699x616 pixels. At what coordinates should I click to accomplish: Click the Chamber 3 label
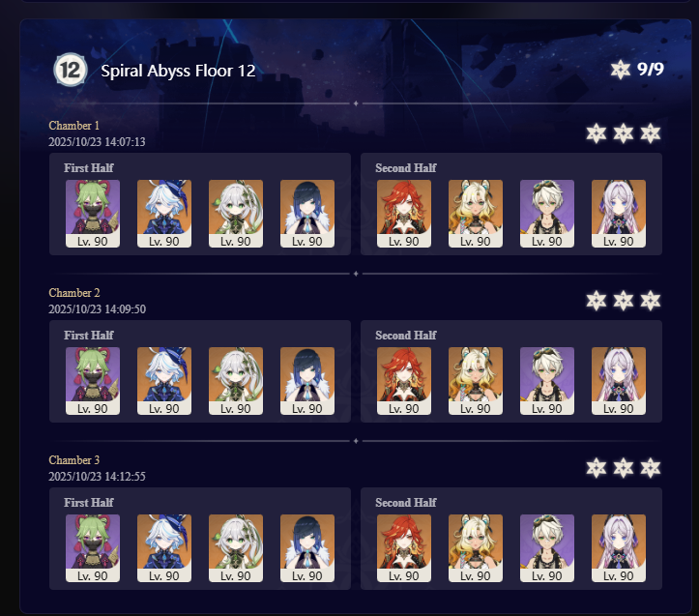pos(74,460)
